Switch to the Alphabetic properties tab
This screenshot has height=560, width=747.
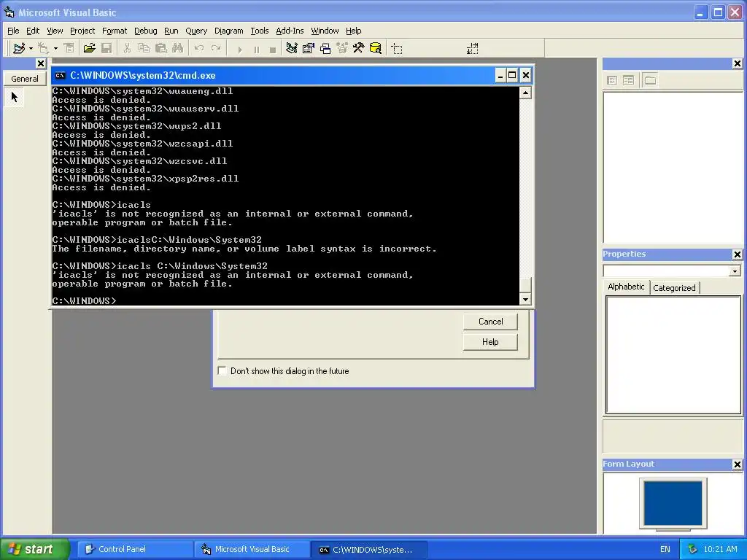coord(626,287)
